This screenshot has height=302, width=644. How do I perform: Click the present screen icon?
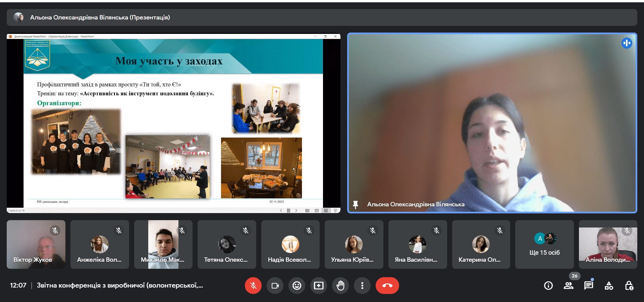point(319,286)
